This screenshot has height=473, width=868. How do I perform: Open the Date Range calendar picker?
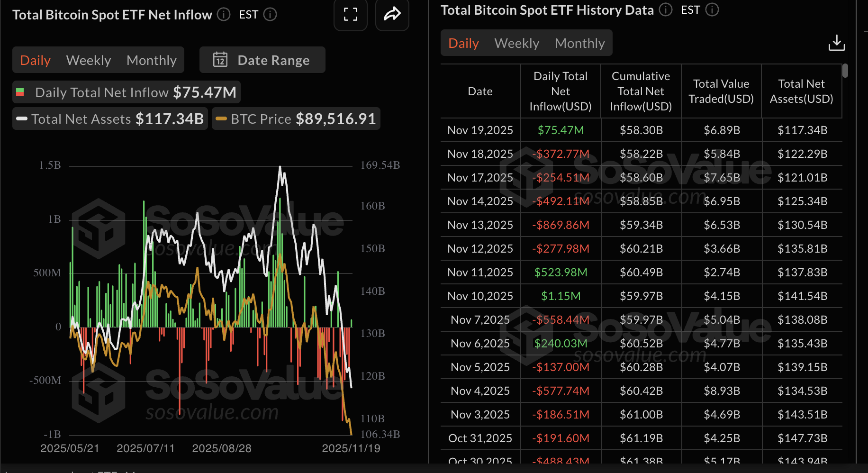(x=262, y=60)
